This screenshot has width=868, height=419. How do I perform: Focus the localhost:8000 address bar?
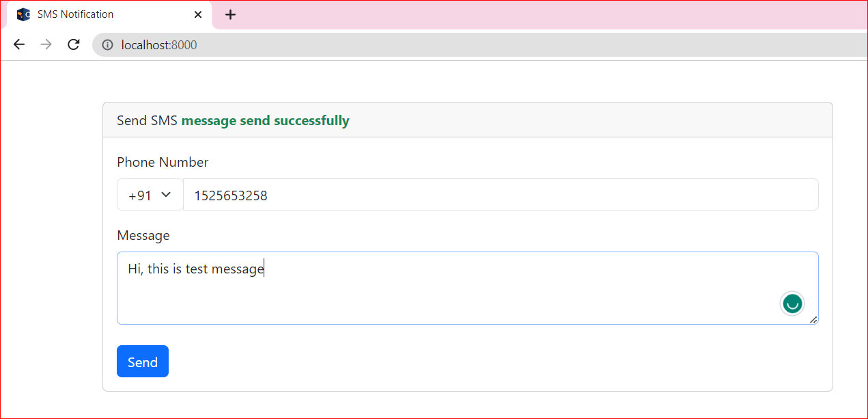click(410, 45)
